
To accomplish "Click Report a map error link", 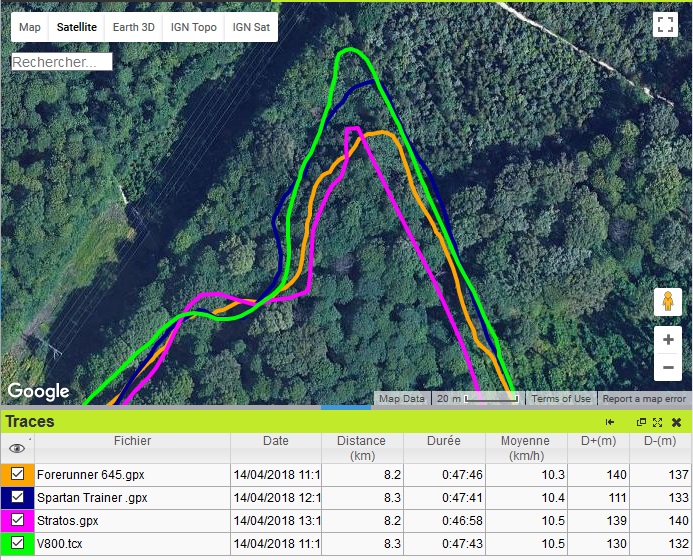I will pos(644,399).
